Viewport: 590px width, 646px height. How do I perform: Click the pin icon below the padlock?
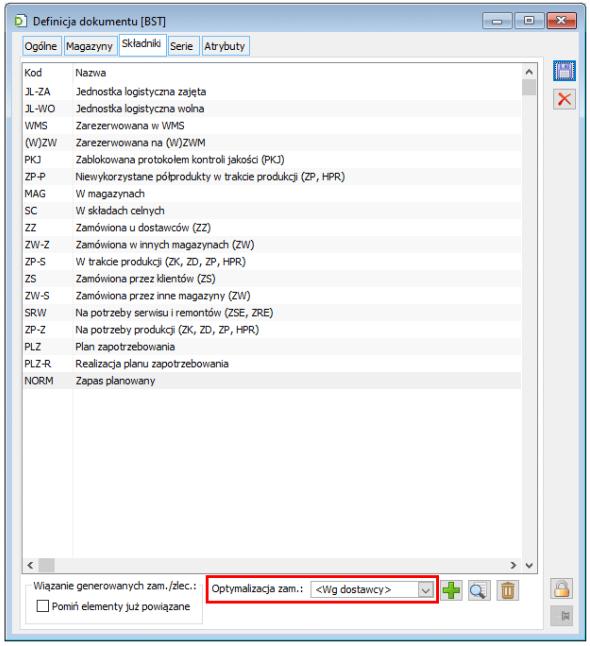click(562, 616)
